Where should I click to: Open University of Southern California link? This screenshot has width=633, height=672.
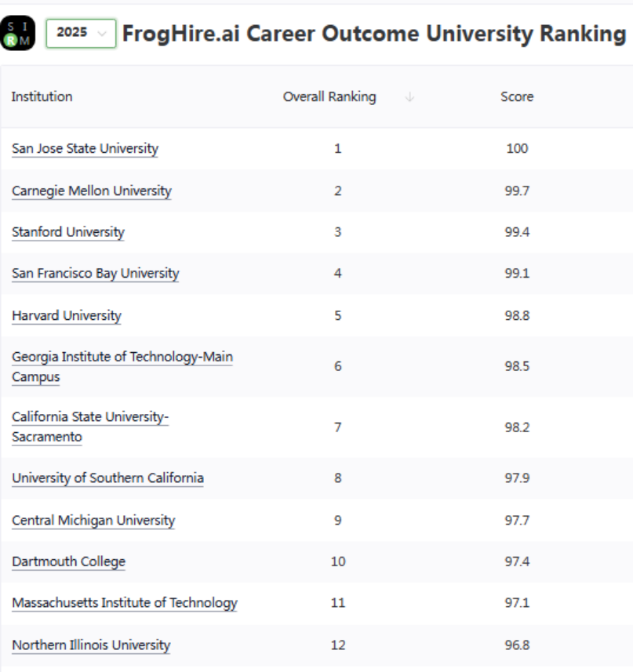107,478
